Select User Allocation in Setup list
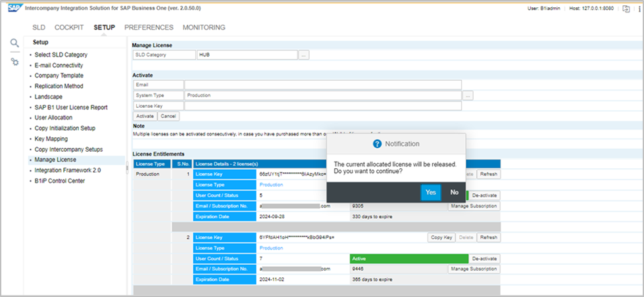Screen dimensions: 644x297 coord(59,118)
